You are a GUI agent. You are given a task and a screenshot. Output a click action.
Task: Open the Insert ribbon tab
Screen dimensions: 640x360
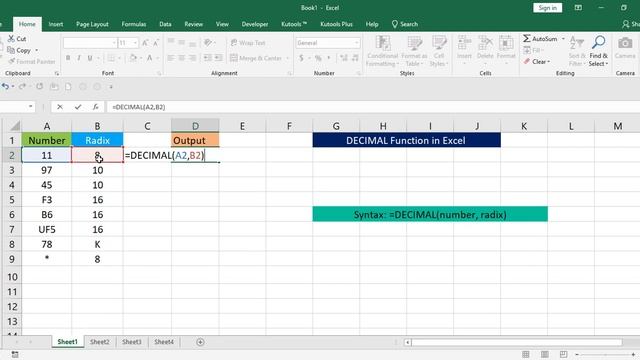[x=56, y=24]
